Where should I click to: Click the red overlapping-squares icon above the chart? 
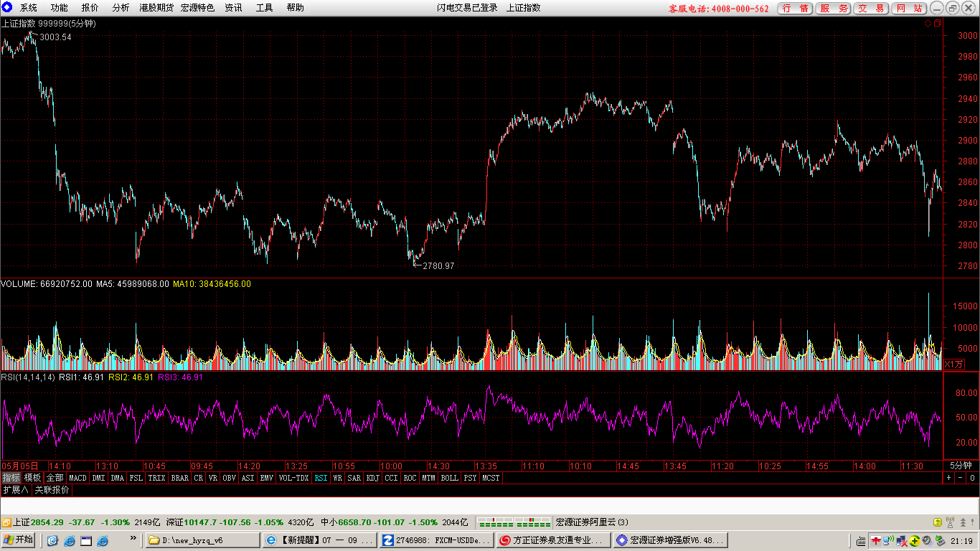pyautogui.click(x=936, y=24)
